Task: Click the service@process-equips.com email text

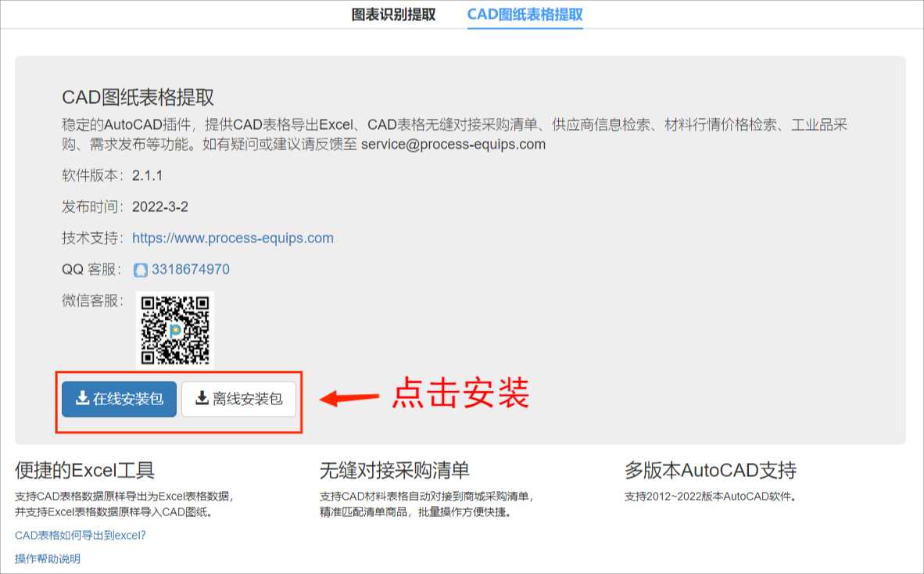Action: point(453,145)
